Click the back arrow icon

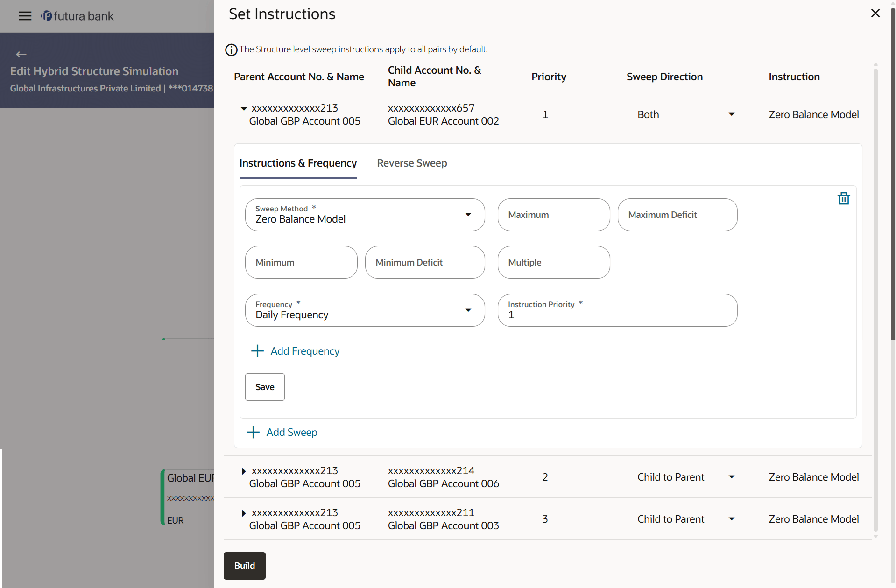tap(21, 55)
